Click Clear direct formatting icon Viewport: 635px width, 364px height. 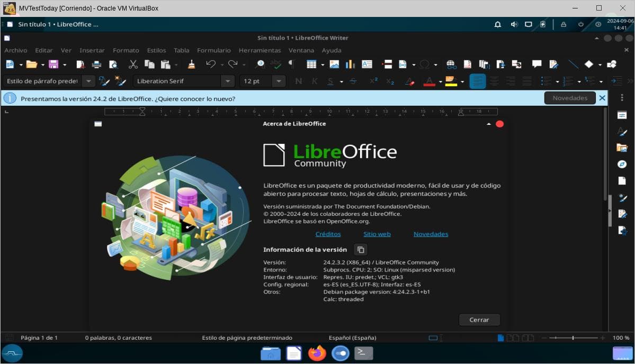[x=410, y=81]
